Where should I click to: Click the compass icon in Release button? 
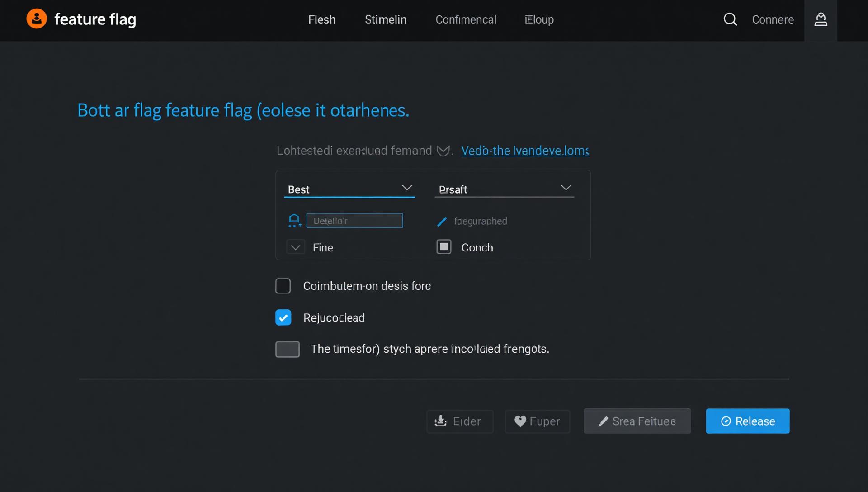[x=726, y=421]
